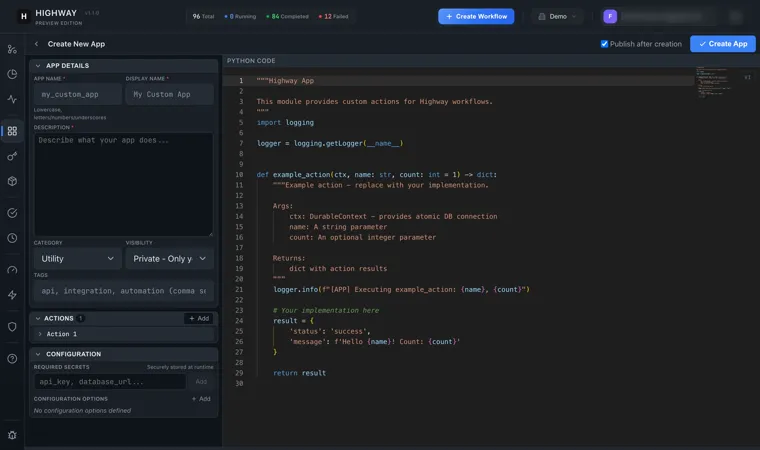
Task: Click the Create App button
Action: pos(723,44)
